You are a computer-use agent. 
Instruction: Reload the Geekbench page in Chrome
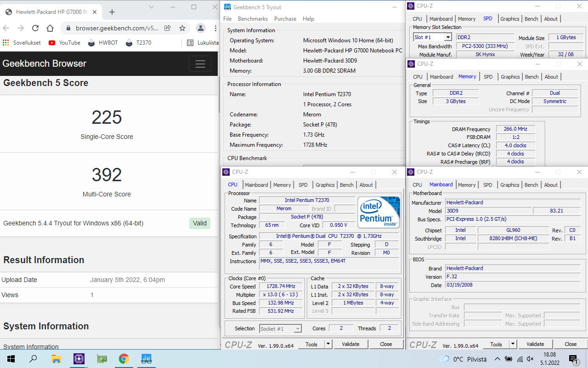[35, 28]
